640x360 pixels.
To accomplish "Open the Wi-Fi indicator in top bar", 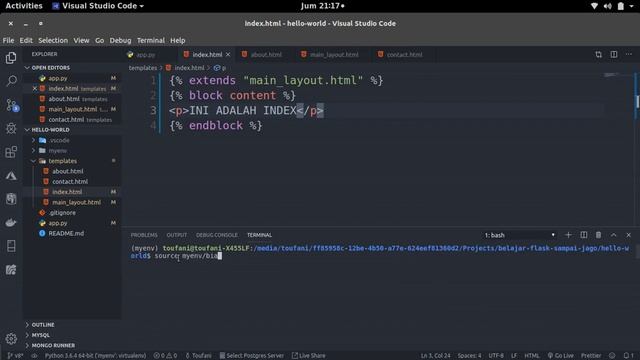I will tap(594, 6).
